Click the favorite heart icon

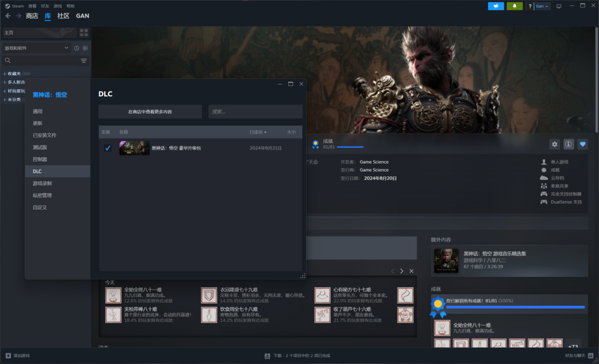point(582,144)
